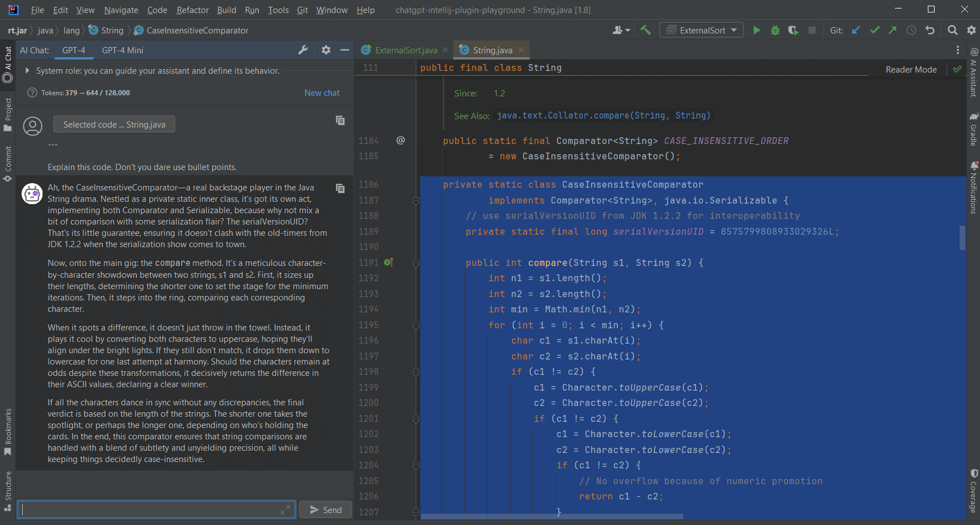Image resolution: width=980 pixels, height=525 pixels.
Task: Open Notifications tool window
Action: [x=974, y=188]
